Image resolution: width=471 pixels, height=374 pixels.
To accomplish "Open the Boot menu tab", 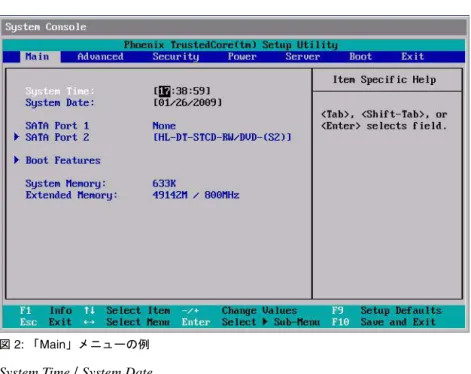I will pos(360,57).
